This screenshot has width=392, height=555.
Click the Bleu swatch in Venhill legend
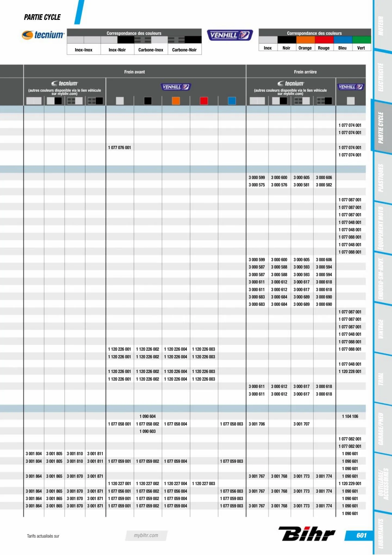343,40
